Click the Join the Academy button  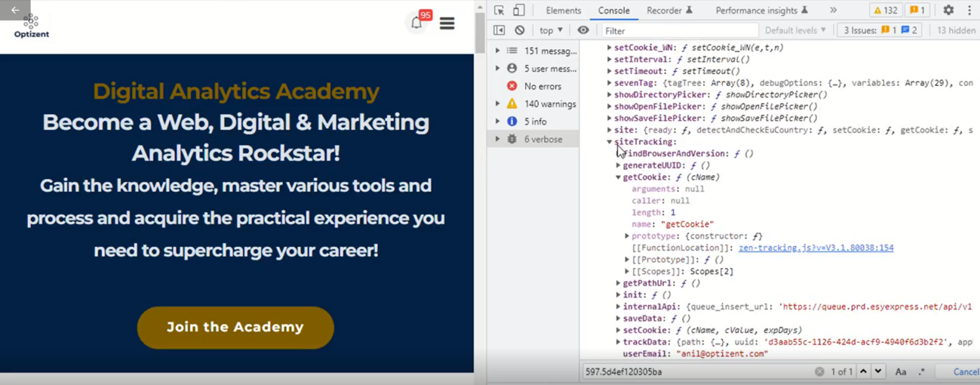click(x=235, y=327)
